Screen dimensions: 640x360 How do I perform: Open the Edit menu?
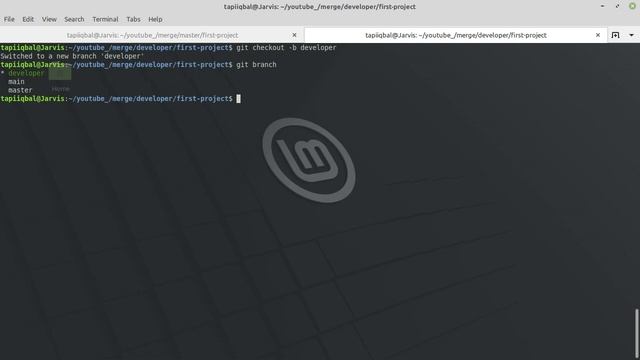(x=28, y=19)
